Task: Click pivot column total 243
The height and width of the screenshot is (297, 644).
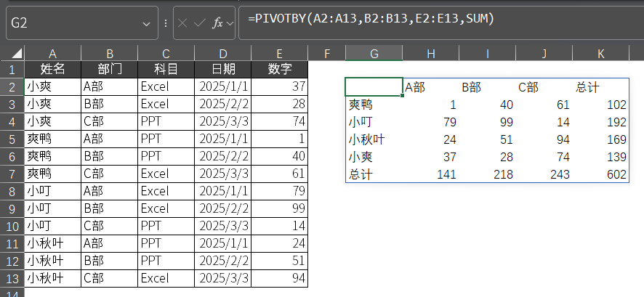Action: pos(544,174)
